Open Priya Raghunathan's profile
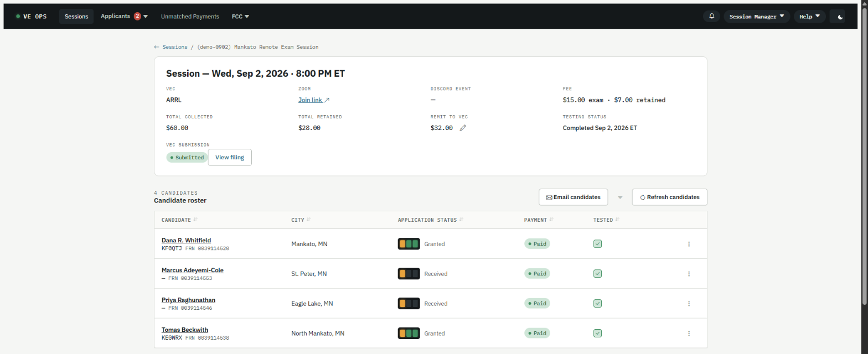The image size is (868, 354). point(188,300)
